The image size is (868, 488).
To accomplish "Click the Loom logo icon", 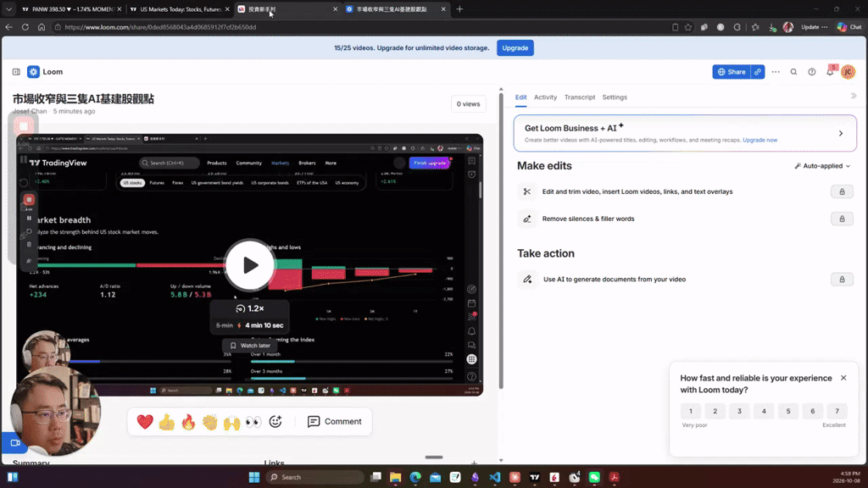I will pyautogui.click(x=33, y=72).
